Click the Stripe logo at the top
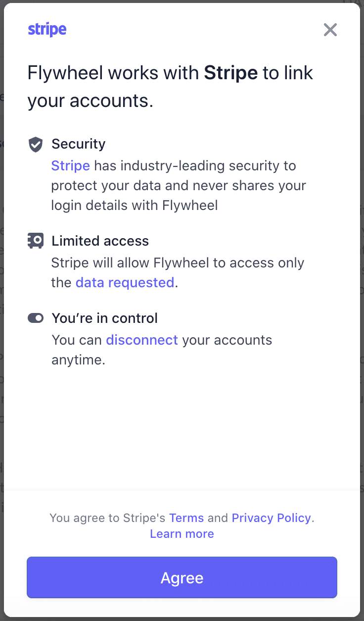364x621 pixels. pos(47,30)
